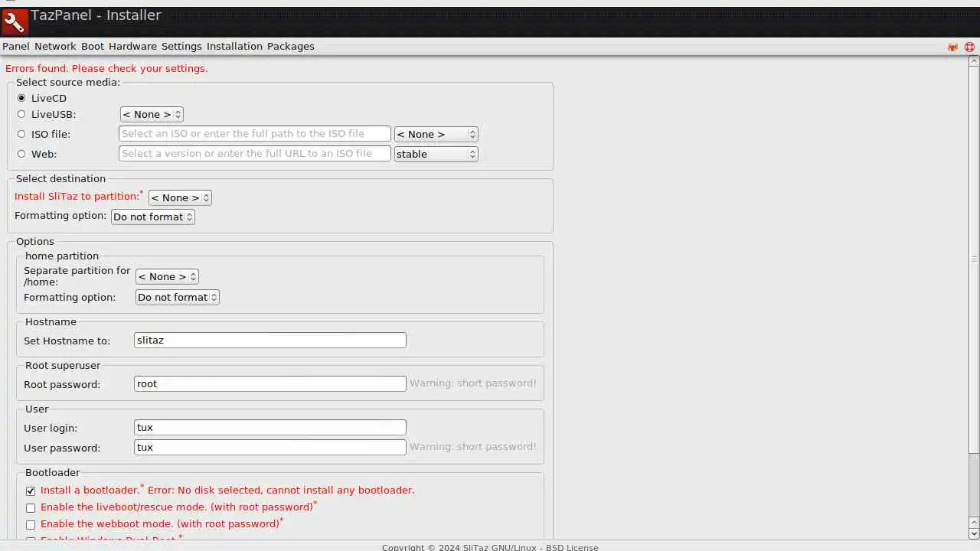This screenshot has height=551, width=980.
Task: Click the 'Bootloader' group legend
Action: [53, 473]
